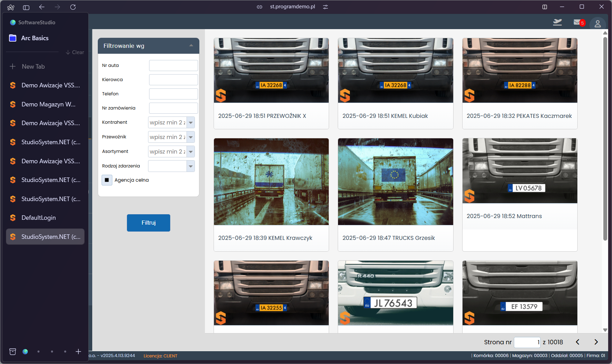The width and height of the screenshot is (612, 364).
Task: Click the airplane landing icon in header
Action: (x=557, y=23)
